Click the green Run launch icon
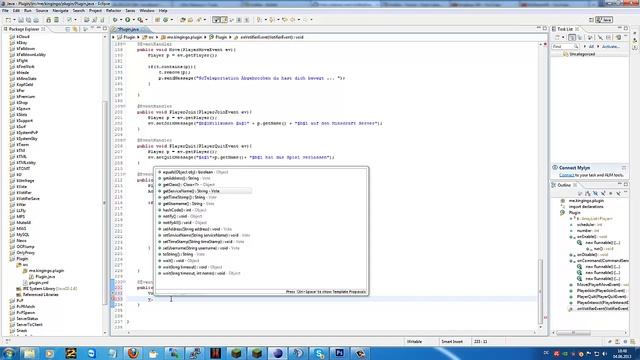The height and width of the screenshot is (360, 640). click(128, 20)
